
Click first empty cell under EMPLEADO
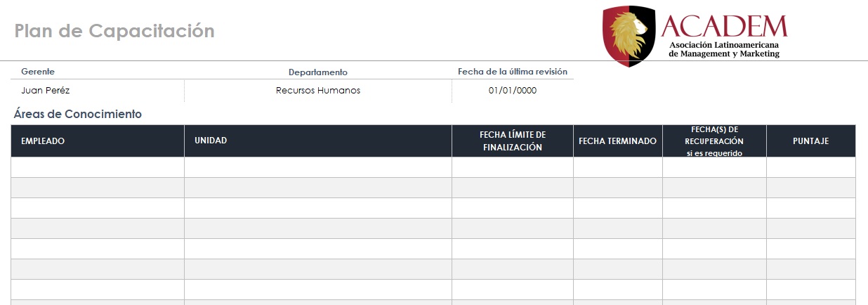pos(98,167)
